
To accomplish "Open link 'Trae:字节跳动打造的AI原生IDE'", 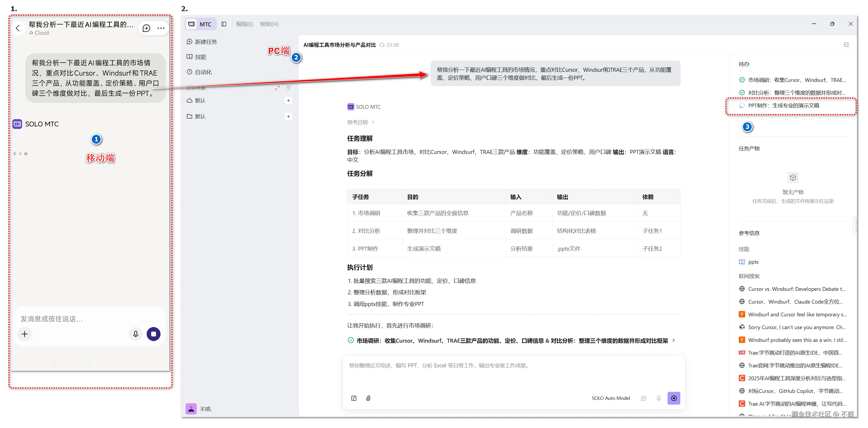I will coord(791,353).
